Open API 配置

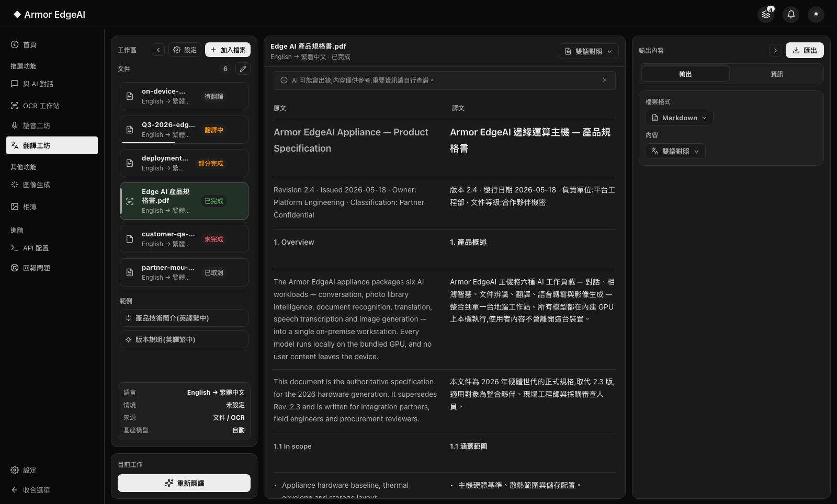click(x=52, y=248)
